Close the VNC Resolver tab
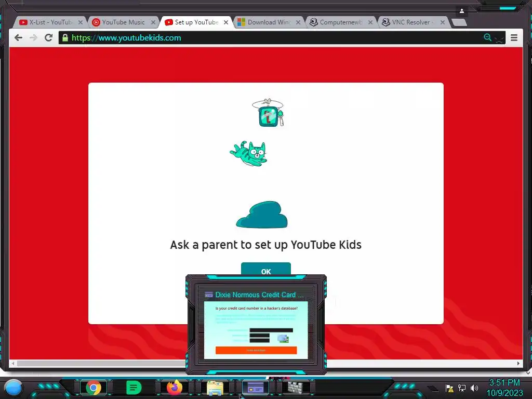The width and height of the screenshot is (532, 399). [x=443, y=22]
